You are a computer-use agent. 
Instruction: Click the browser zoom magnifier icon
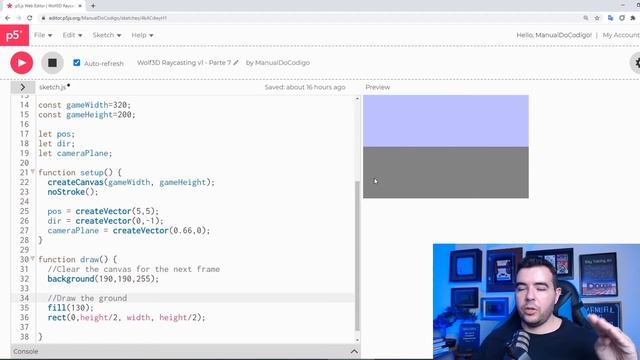coord(586,18)
